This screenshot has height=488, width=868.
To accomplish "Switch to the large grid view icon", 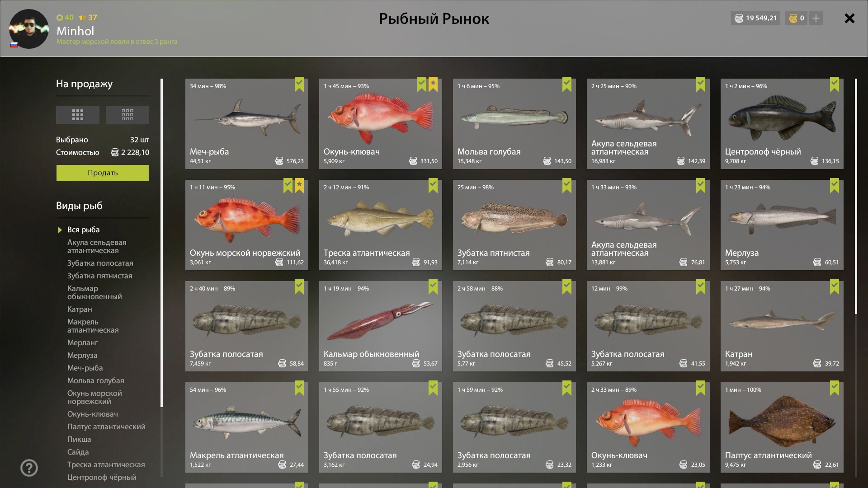I will coord(77,115).
